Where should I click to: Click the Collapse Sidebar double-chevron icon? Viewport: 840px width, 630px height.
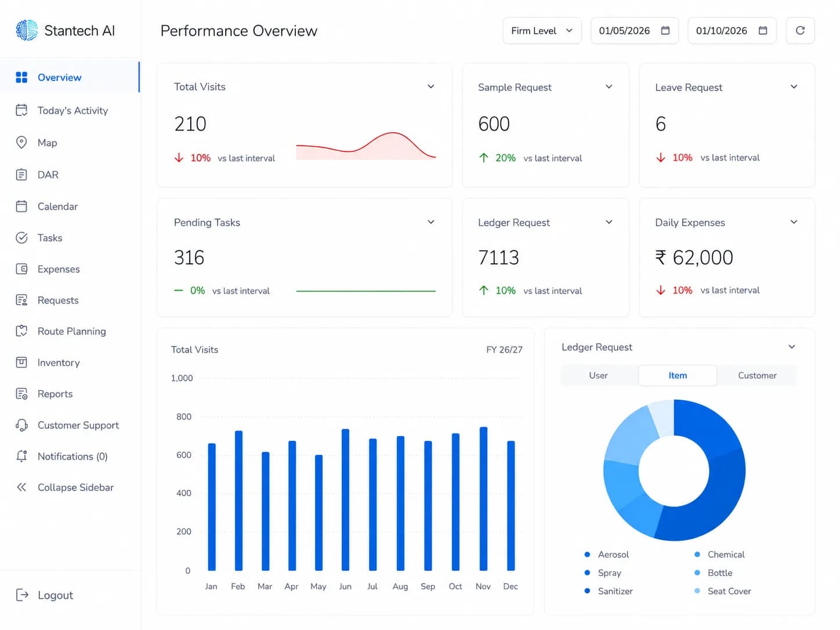(21, 487)
